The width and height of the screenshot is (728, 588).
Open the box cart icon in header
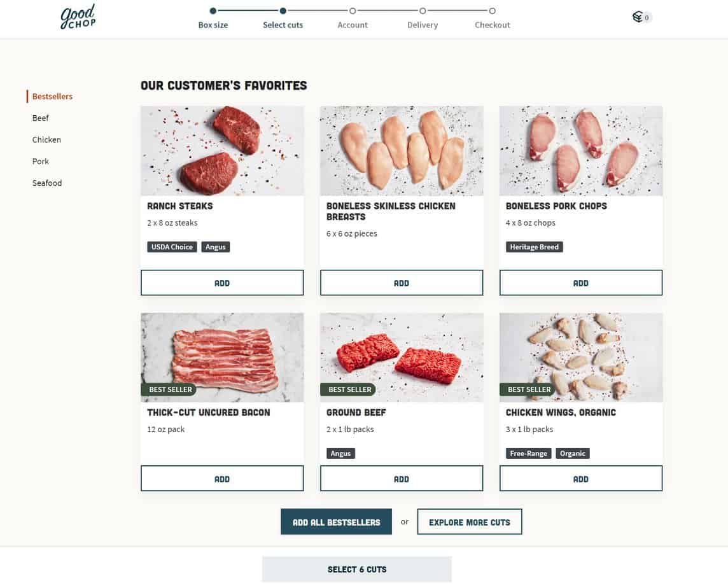click(638, 17)
